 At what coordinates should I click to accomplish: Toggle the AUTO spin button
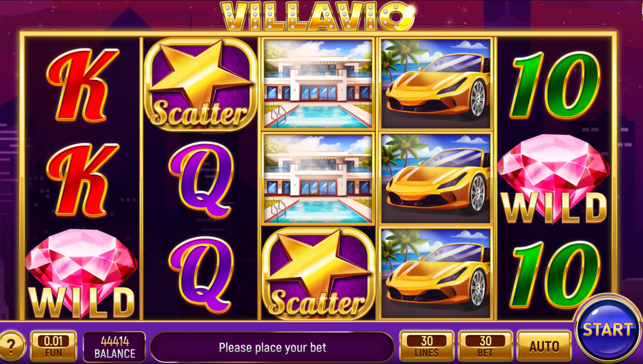click(544, 346)
